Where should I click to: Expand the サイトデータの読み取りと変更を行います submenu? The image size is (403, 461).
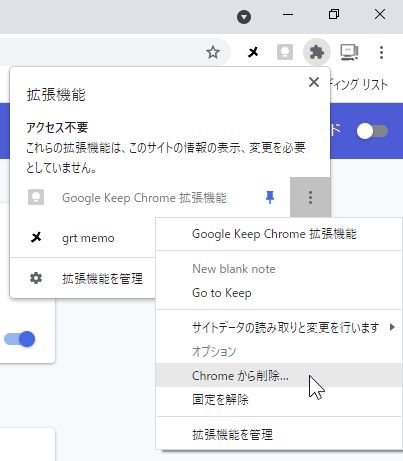279,328
